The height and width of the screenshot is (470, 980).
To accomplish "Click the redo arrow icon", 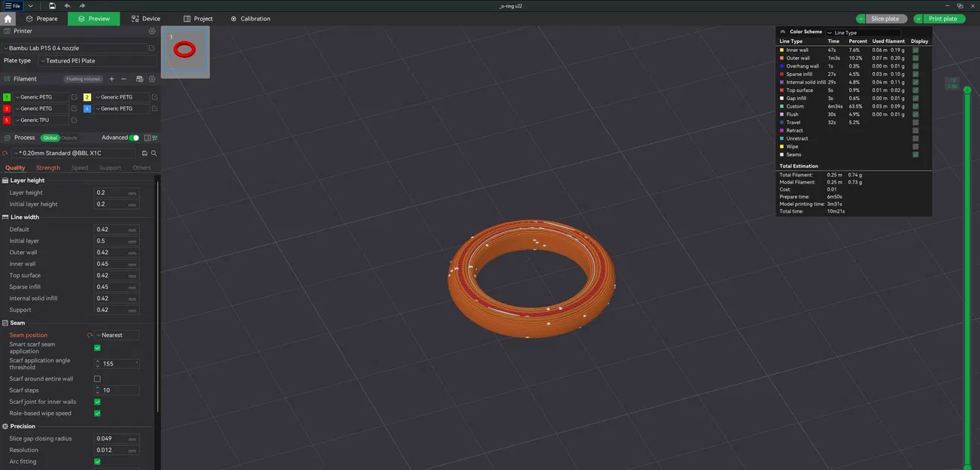I will [82, 5].
